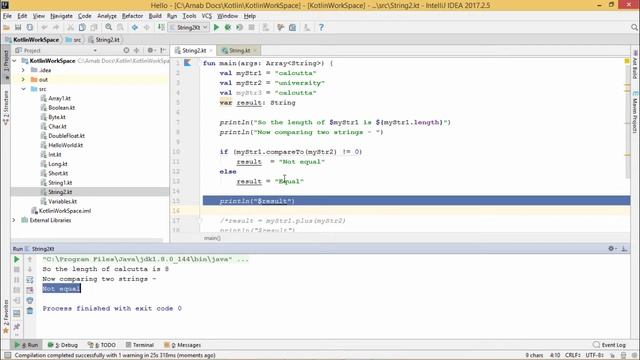
Task: Open the File menu
Action: point(7,16)
